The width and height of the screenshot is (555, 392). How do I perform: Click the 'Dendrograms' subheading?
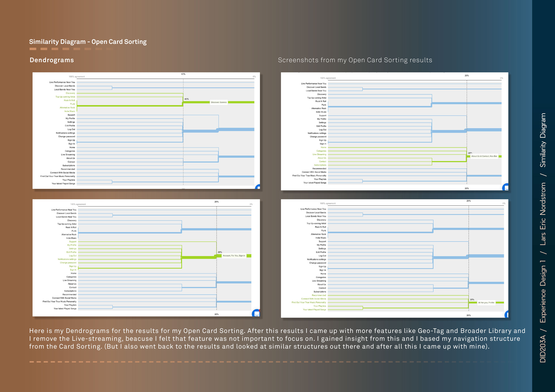click(x=52, y=60)
